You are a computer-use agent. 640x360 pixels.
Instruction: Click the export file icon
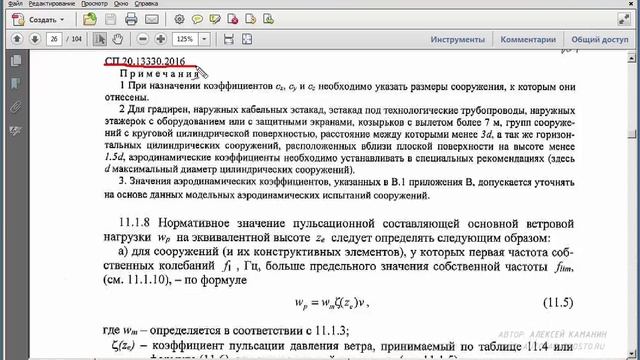pyautogui.click(x=250, y=19)
